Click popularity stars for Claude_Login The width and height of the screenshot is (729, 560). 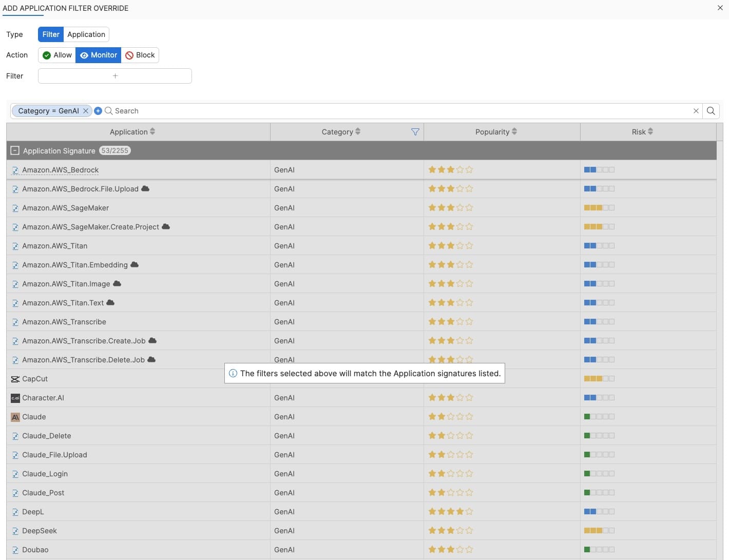(x=451, y=474)
